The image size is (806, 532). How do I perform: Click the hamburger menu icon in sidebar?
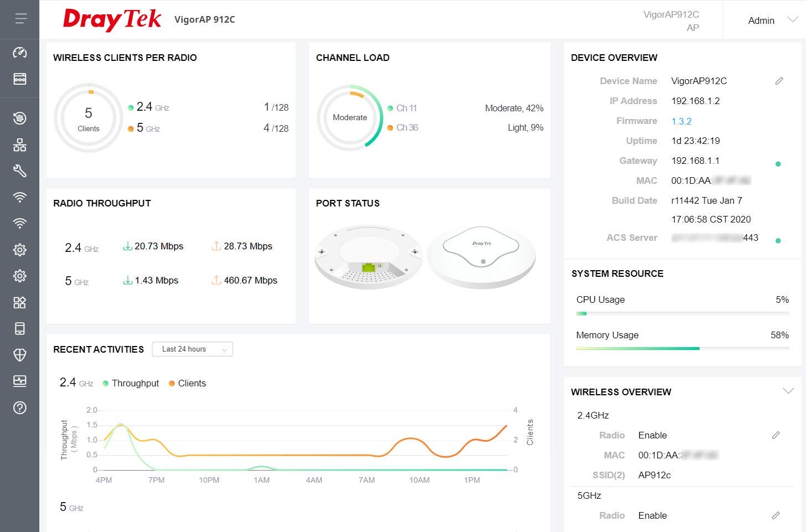click(20, 19)
